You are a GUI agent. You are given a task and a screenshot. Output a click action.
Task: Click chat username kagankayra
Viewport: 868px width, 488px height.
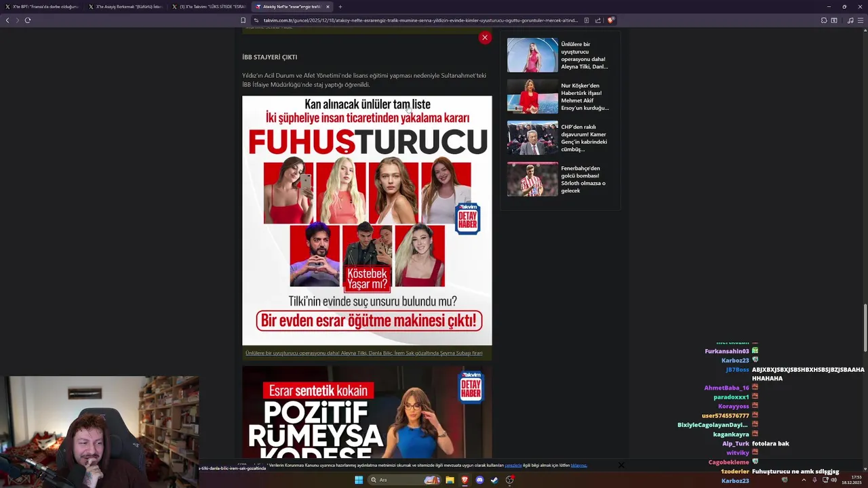coord(731,434)
